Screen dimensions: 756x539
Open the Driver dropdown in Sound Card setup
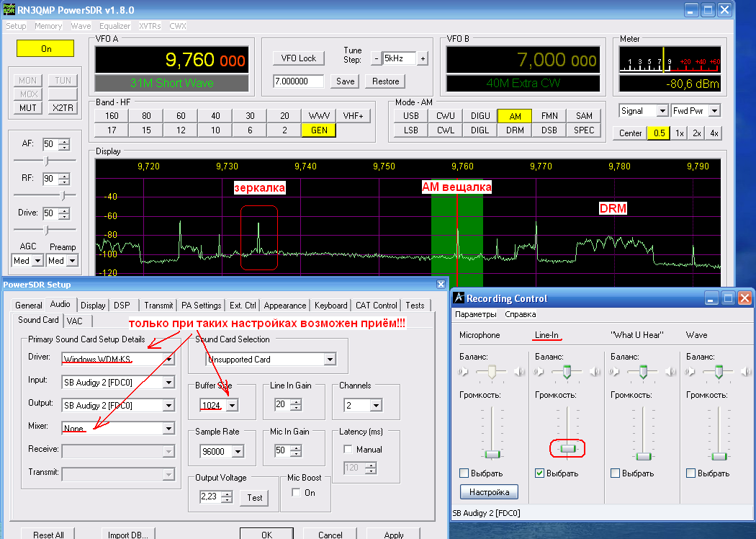coord(168,359)
